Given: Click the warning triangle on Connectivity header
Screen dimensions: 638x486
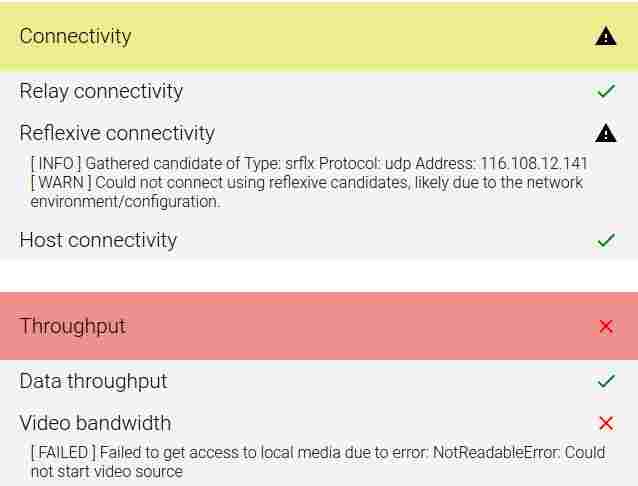Looking at the screenshot, I should pos(605,36).
